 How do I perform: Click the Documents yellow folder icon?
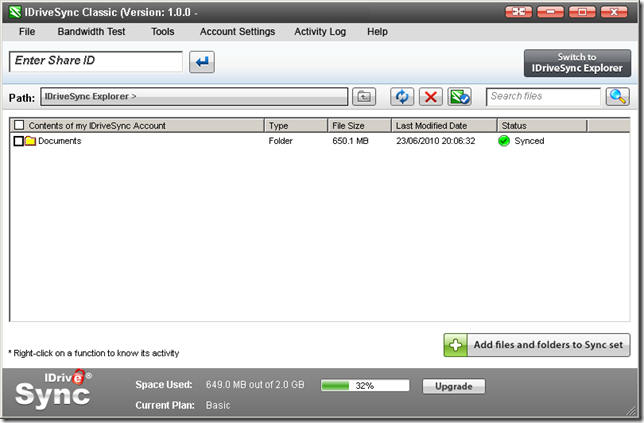(30, 141)
